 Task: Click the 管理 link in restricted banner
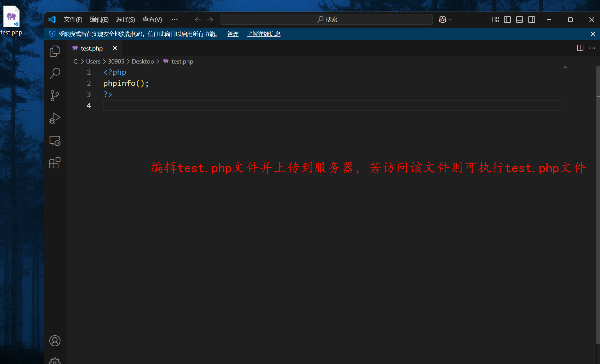233,34
